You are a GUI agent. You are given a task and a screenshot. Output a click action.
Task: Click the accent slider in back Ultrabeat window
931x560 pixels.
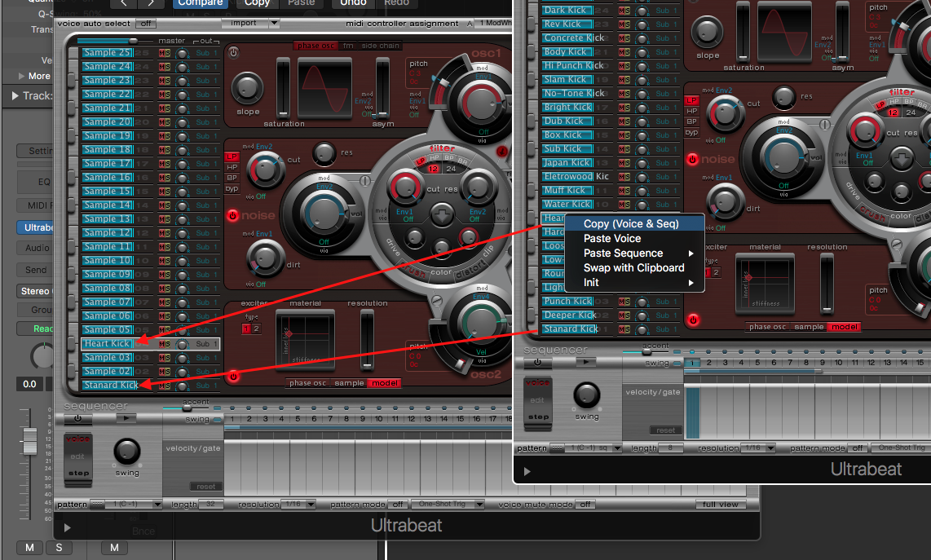(x=188, y=408)
